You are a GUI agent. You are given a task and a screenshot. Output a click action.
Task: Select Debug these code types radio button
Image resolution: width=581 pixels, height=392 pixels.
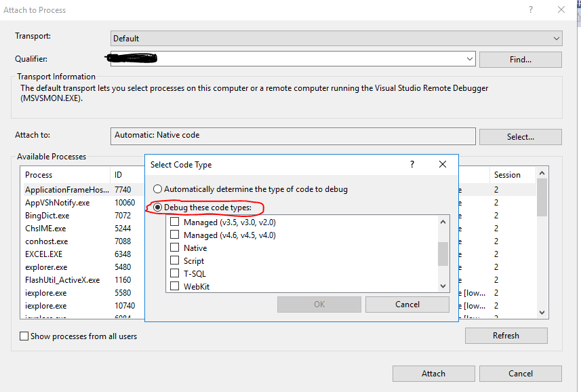click(158, 207)
